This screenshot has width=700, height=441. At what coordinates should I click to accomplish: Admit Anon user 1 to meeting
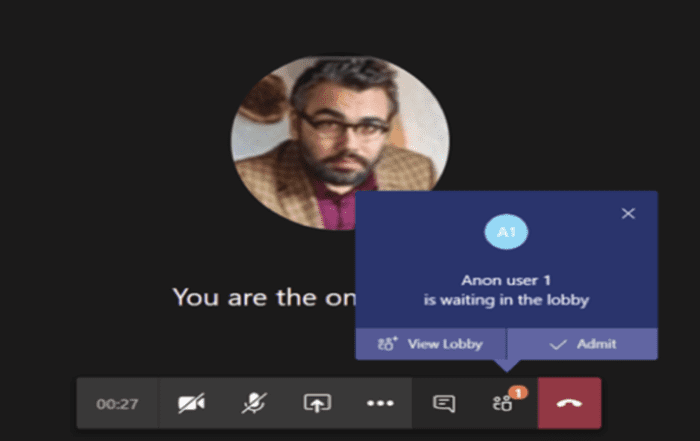(x=583, y=344)
